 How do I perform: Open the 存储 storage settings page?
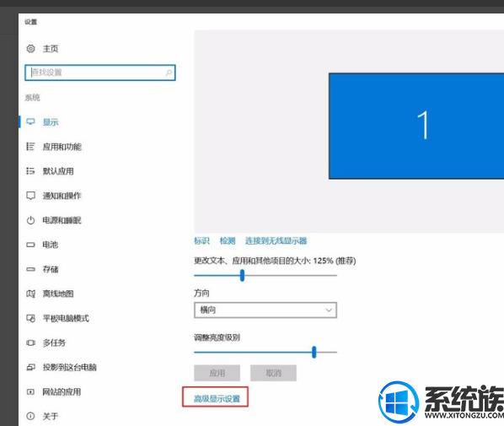(51, 269)
